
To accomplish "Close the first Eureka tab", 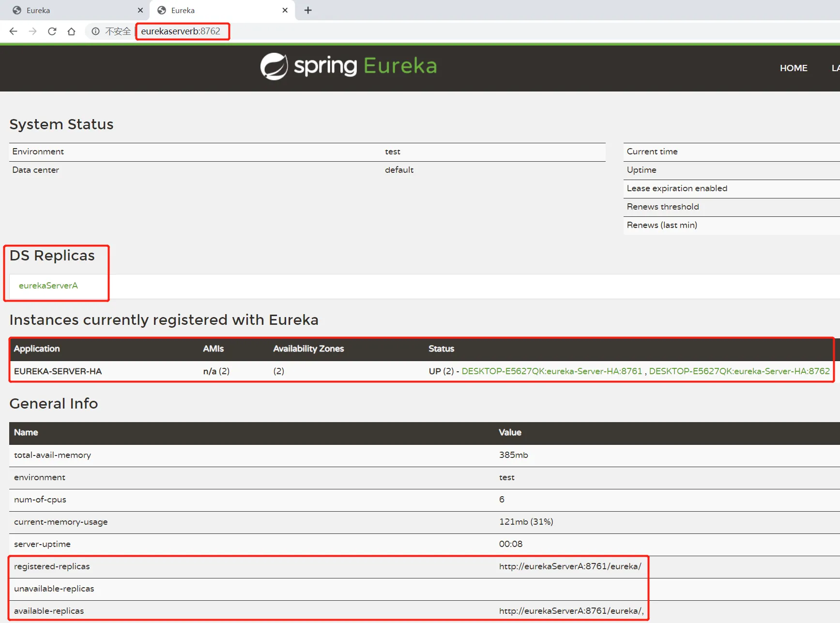I will (x=140, y=10).
